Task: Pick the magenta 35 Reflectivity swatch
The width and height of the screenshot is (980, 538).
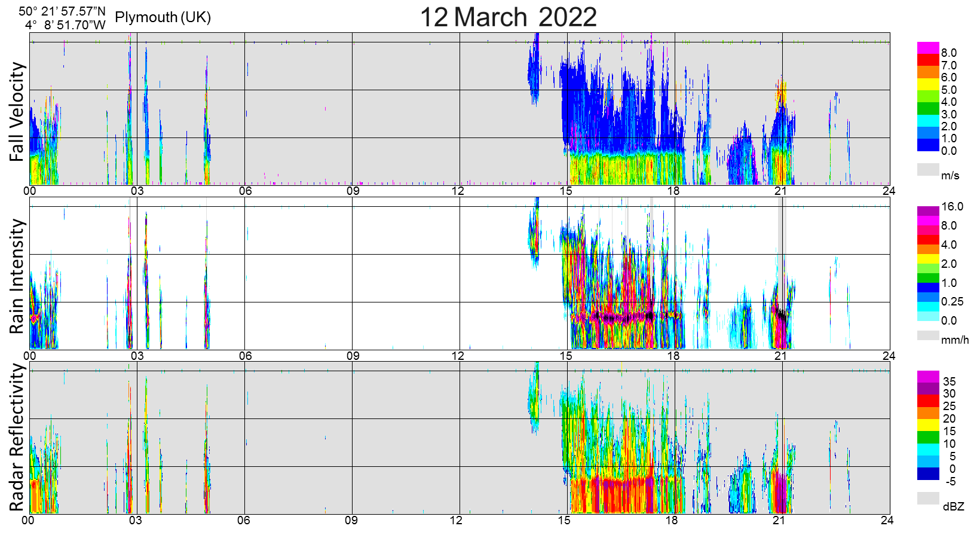Action: pos(928,377)
